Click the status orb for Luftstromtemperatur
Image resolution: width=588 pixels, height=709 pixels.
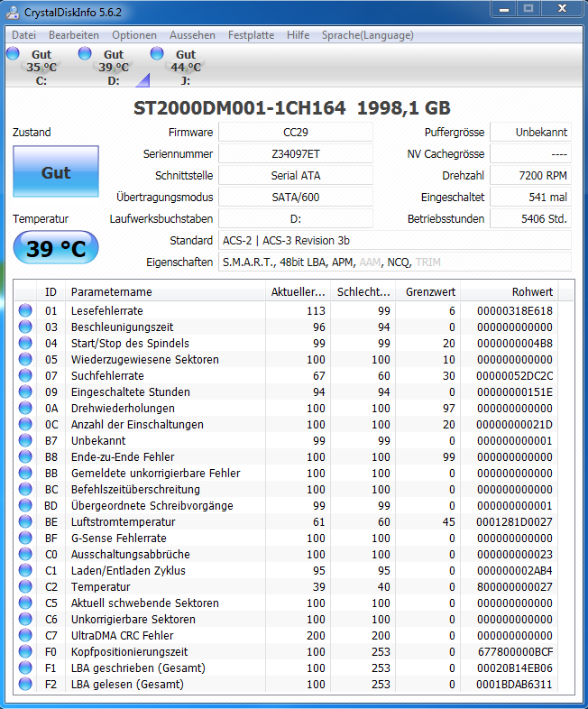tap(25, 521)
